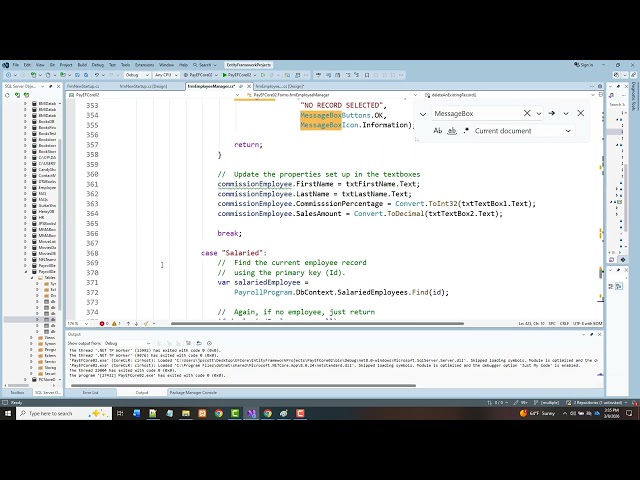Click the MessageBox find input field
The width and height of the screenshot is (640, 480).
tap(477, 113)
